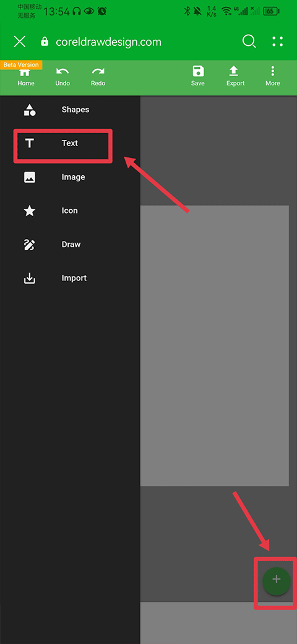Tap the coreldrawdesign.com address bar
Screen dimensions: 297x644
tap(108, 42)
